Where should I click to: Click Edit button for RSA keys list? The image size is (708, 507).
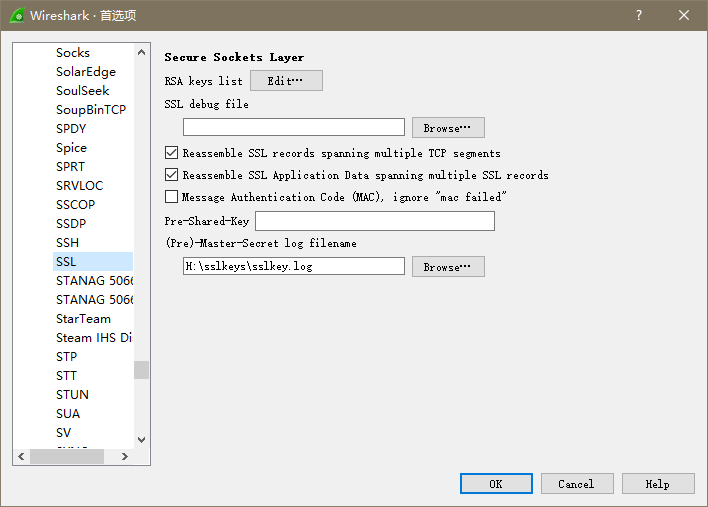coord(286,81)
